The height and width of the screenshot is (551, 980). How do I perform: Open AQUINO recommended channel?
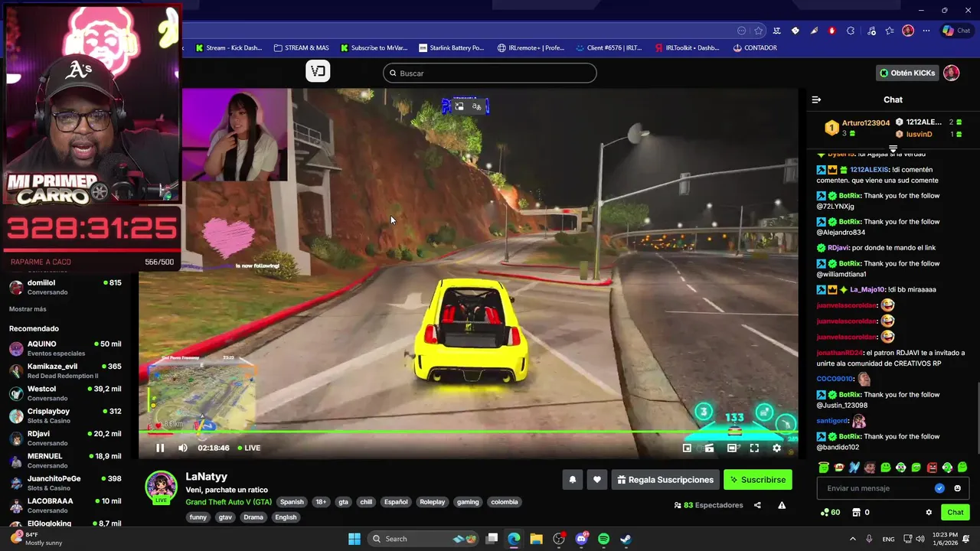[x=65, y=348]
